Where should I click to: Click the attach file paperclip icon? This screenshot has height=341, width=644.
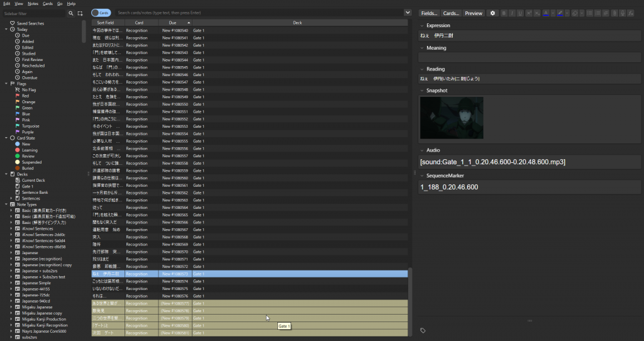point(614,13)
